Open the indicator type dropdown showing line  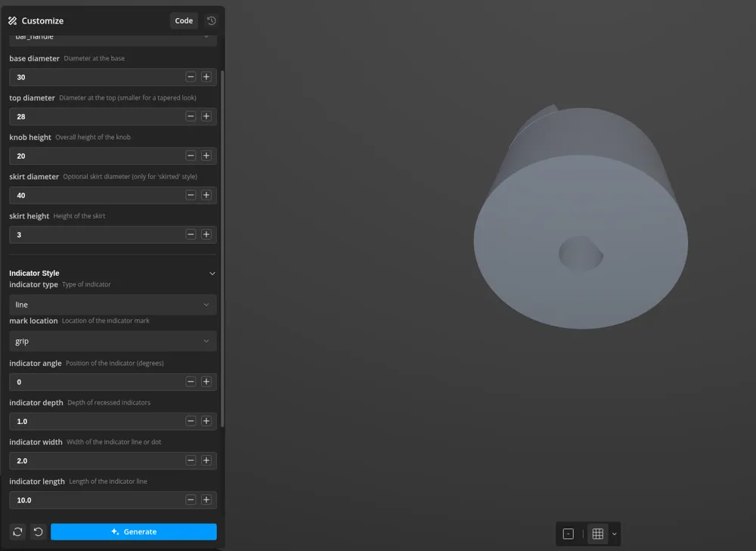[x=113, y=305]
